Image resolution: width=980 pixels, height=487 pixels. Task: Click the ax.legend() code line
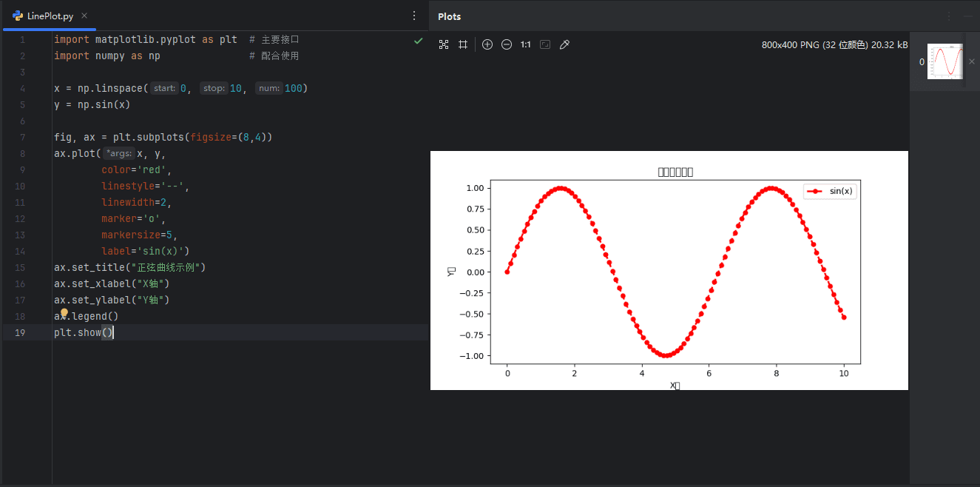(87, 316)
